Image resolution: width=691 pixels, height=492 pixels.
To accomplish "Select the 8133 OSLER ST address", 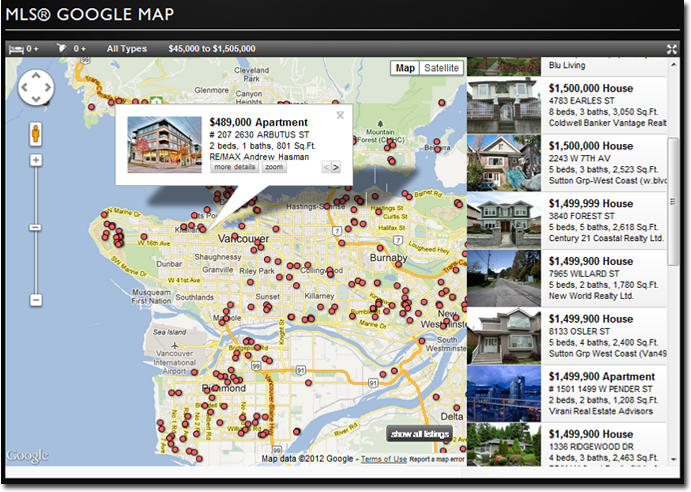I will click(x=579, y=332).
